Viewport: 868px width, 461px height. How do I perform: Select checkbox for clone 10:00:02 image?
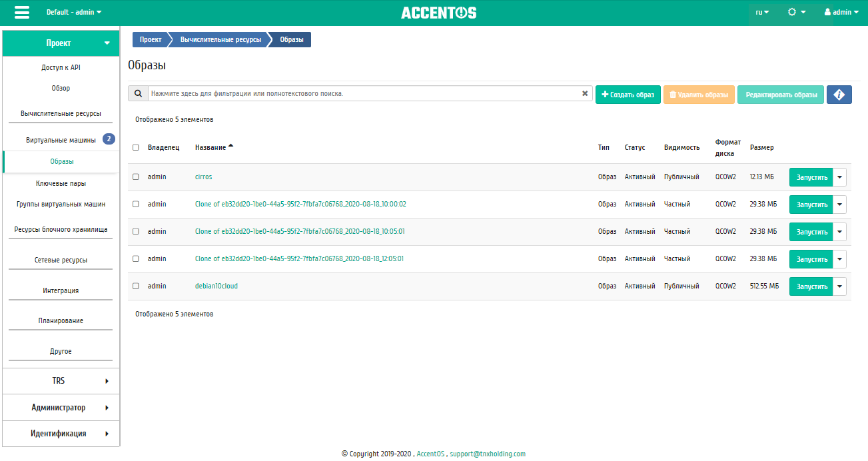pos(136,205)
